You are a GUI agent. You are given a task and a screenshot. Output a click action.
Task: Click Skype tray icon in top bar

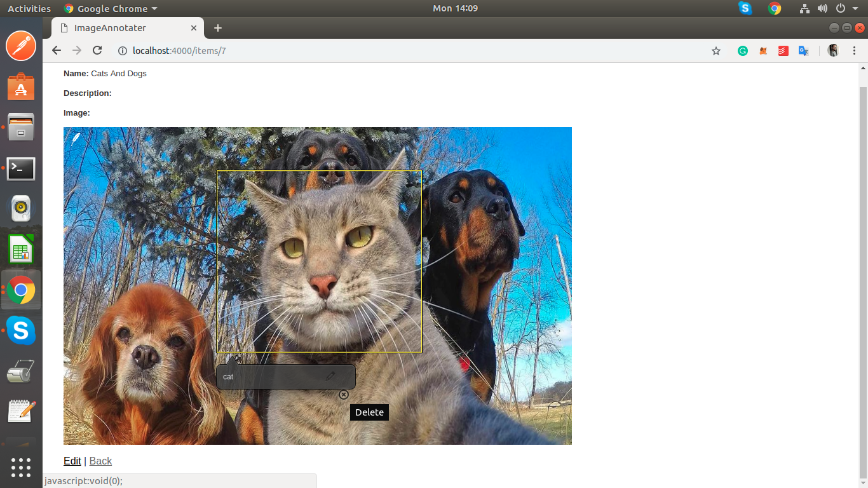(745, 9)
